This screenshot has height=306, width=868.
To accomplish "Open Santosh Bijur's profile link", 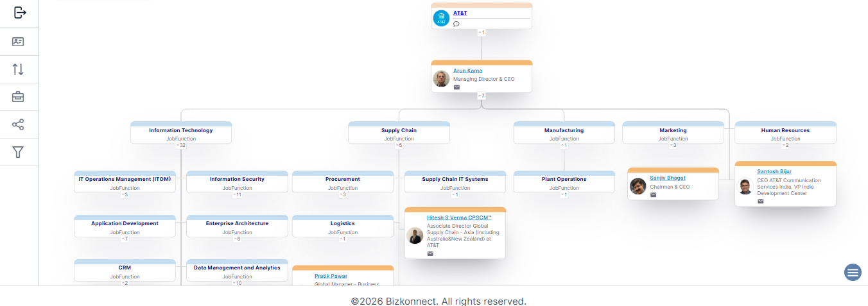I will point(774,171).
